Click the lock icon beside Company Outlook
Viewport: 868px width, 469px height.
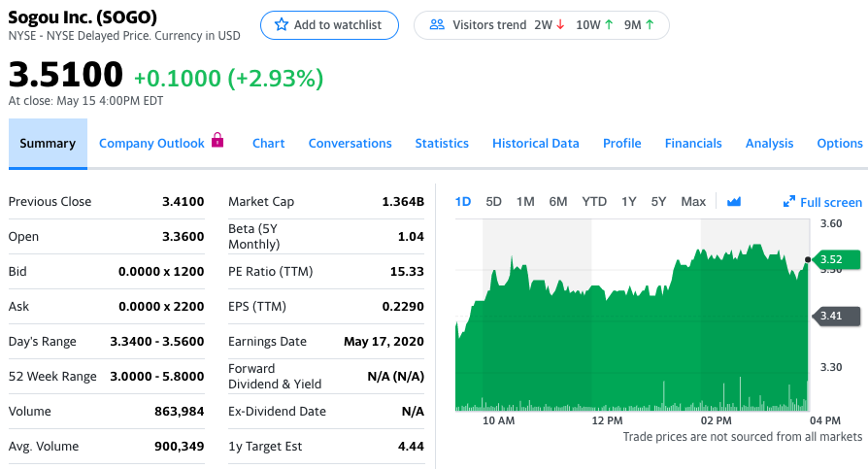pos(217,140)
